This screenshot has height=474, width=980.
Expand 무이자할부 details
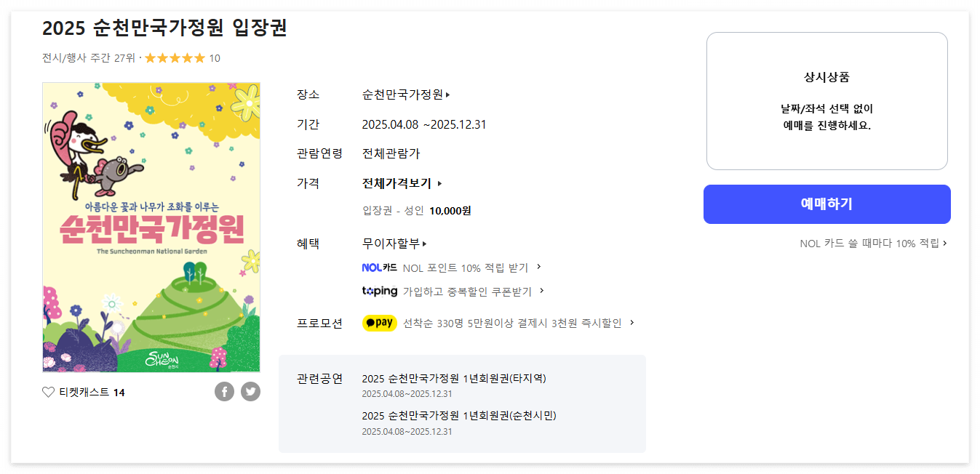coord(394,244)
